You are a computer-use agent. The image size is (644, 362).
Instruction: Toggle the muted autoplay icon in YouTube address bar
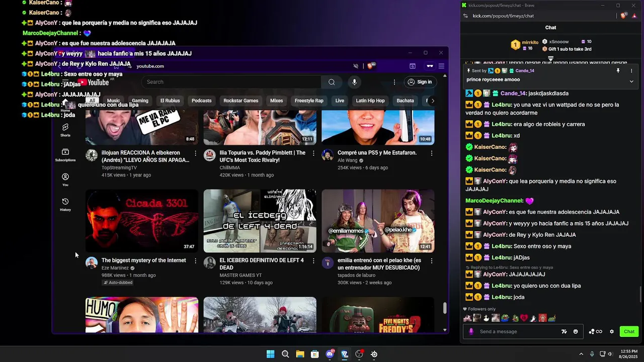pyautogui.click(x=356, y=66)
